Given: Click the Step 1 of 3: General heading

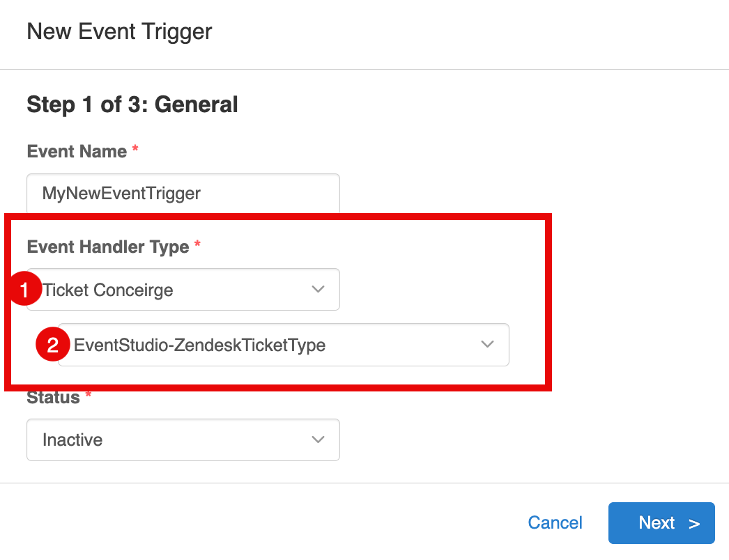Looking at the screenshot, I should click(x=132, y=104).
